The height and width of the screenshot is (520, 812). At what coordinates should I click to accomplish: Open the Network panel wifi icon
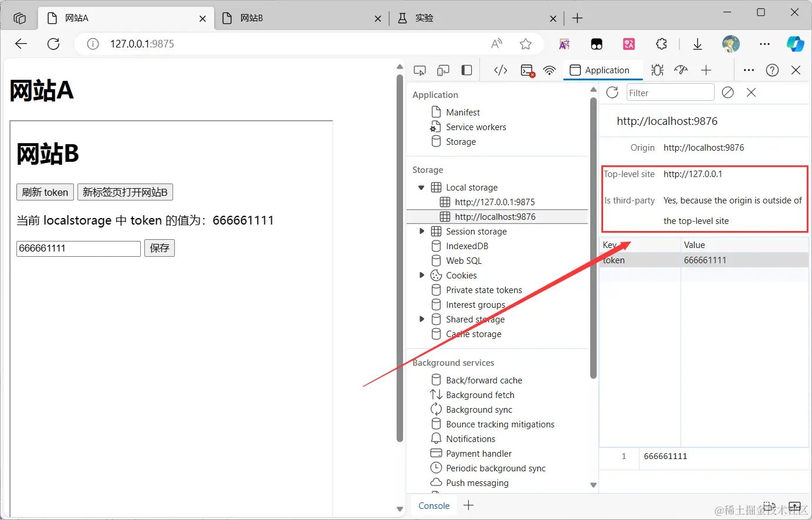549,70
